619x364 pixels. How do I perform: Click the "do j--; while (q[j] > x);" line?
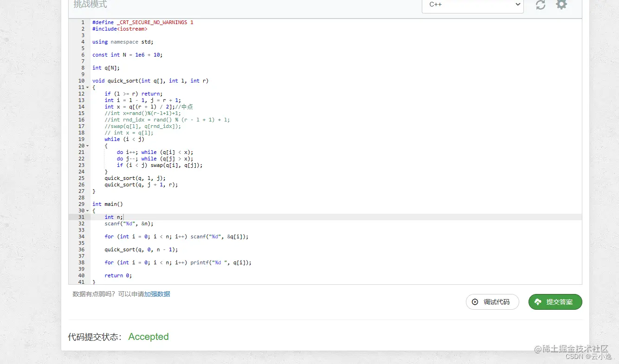click(x=155, y=159)
